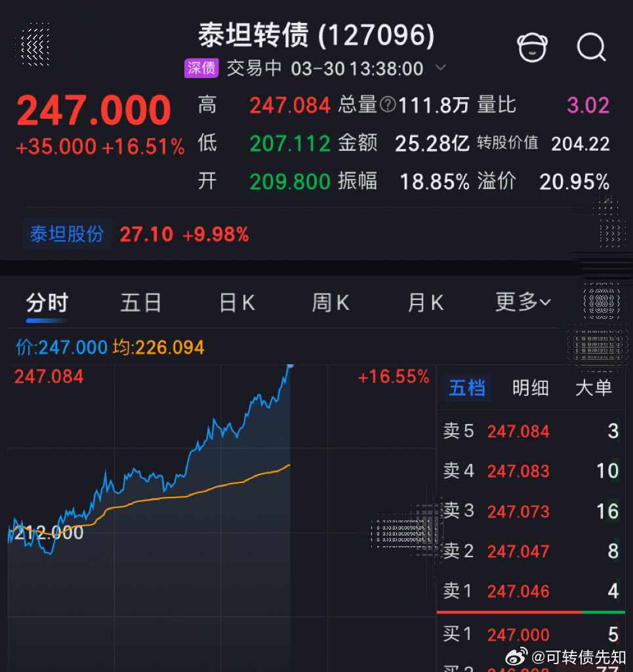The width and height of the screenshot is (633, 672).
Task: Switch to the 五日 chart tab
Action: 141,303
